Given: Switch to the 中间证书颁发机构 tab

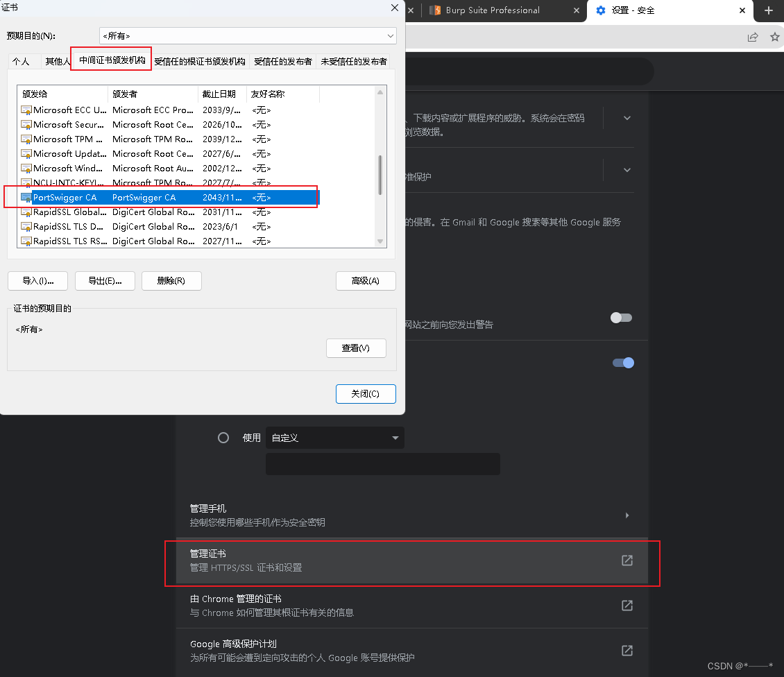Looking at the screenshot, I should 112,60.
